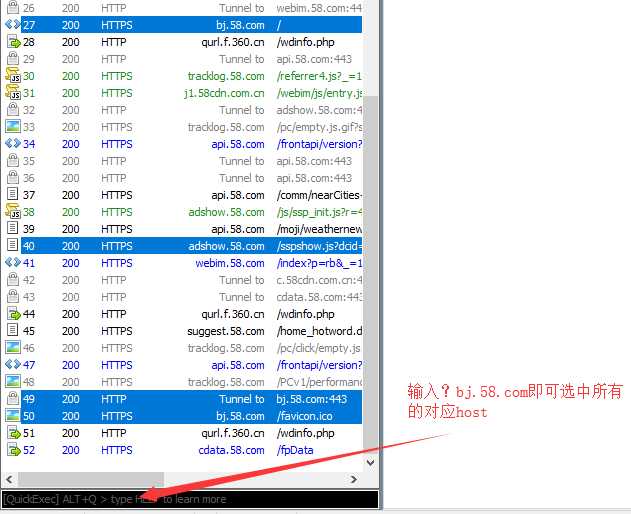Click the lock icon of session 49
Viewport: 631px width, 514px height.
click(13, 398)
